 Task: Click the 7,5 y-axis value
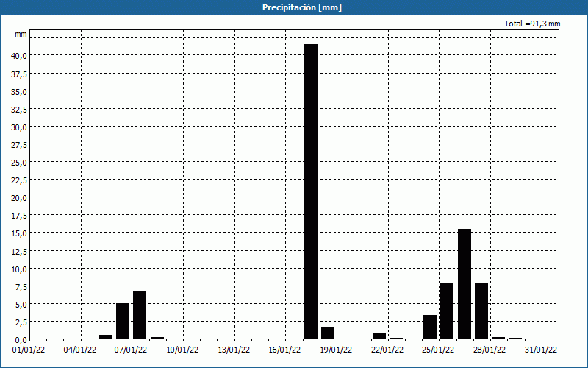21,286
